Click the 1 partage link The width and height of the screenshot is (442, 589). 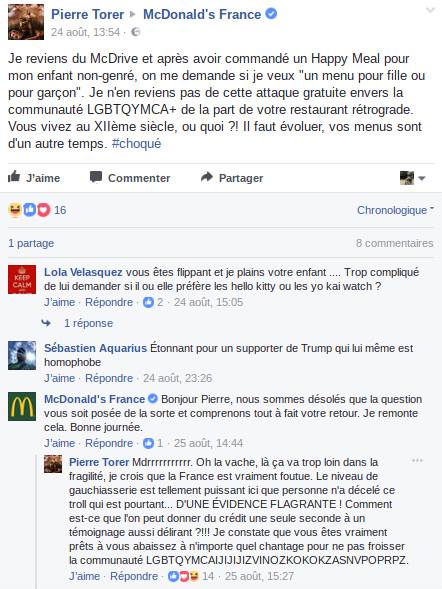click(x=31, y=243)
